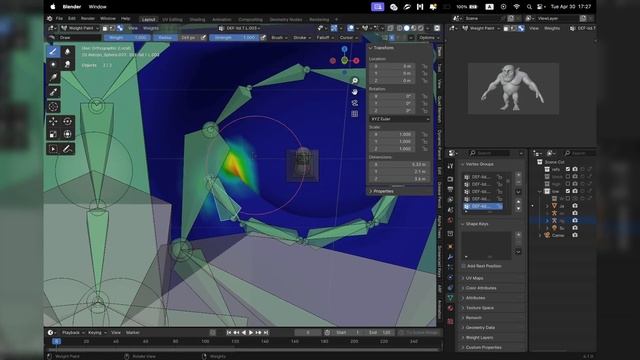Screen dimensions: 640x360
Task: Adjust the brush Weight slider
Action: 127,38
